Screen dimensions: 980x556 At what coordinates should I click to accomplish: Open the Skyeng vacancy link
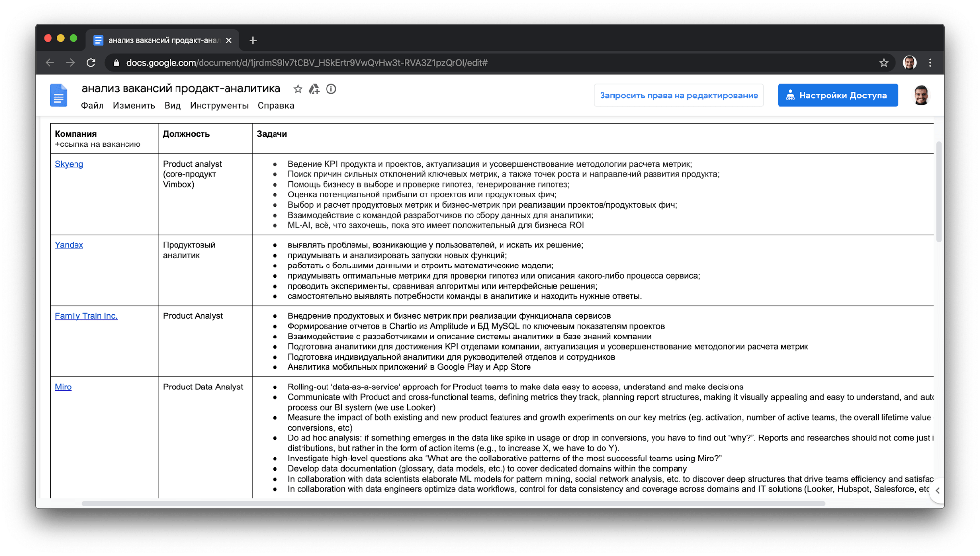pos(69,164)
